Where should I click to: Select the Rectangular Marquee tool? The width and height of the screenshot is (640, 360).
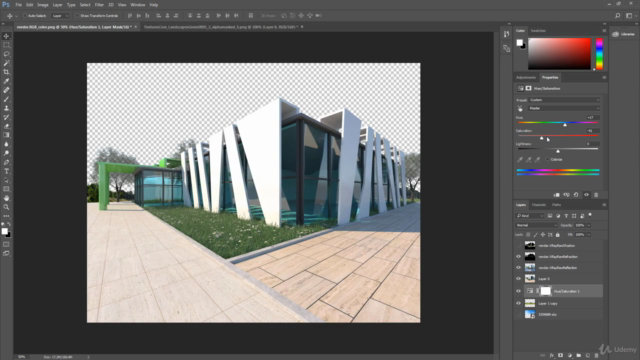click(x=6, y=45)
